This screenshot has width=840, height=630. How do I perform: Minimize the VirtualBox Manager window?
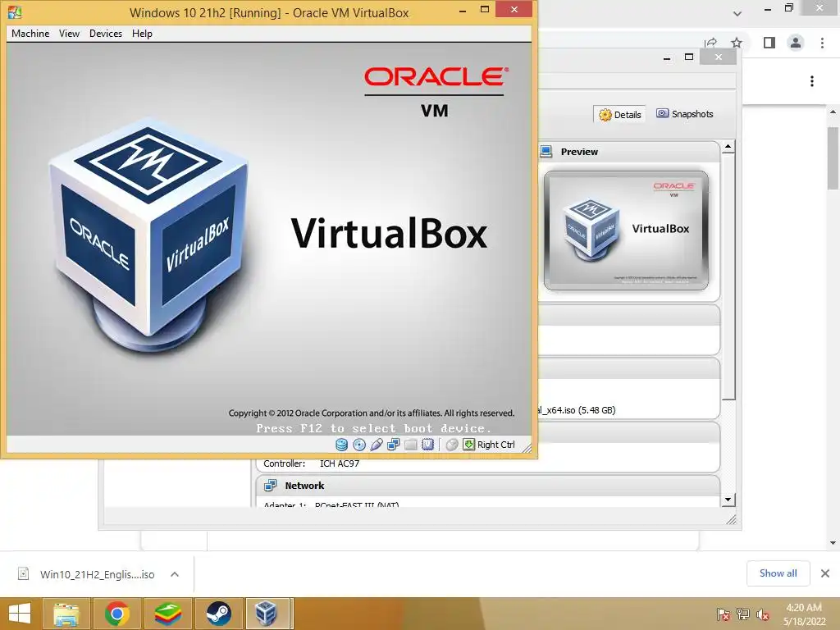pyautogui.click(x=667, y=57)
